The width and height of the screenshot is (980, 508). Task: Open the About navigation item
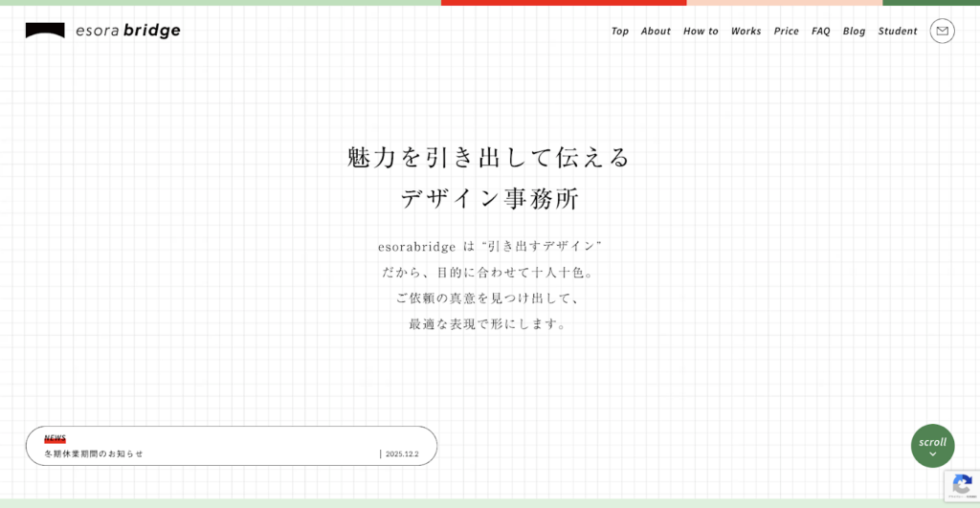[x=656, y=32]
